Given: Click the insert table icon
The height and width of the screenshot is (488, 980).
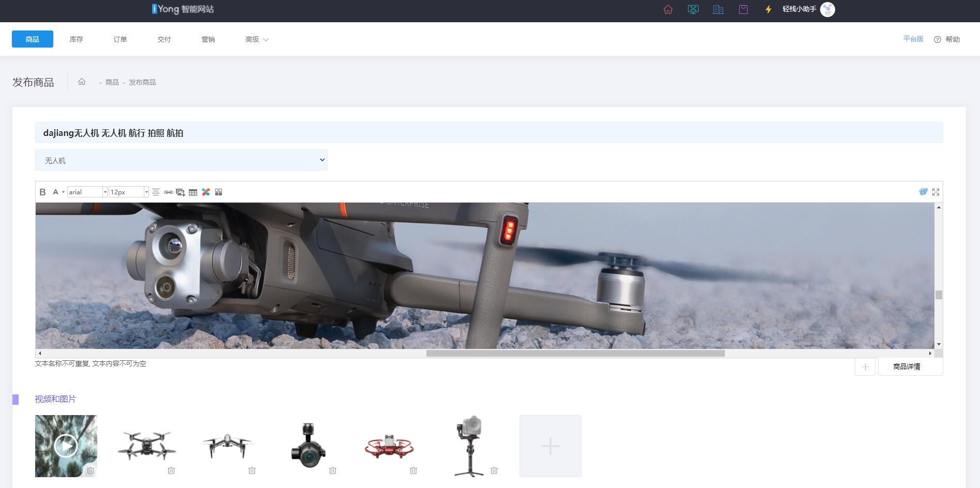Looking at the screenshot, I should (x=193, y=192).
